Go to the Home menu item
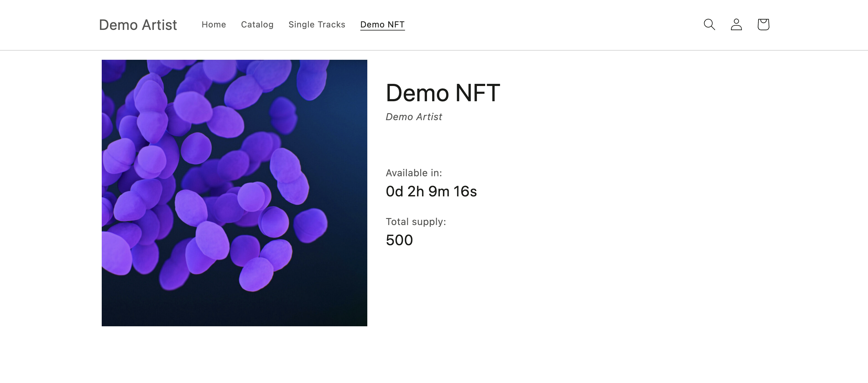The height and width of the screenshot is (383, 868). pos(213,25)
